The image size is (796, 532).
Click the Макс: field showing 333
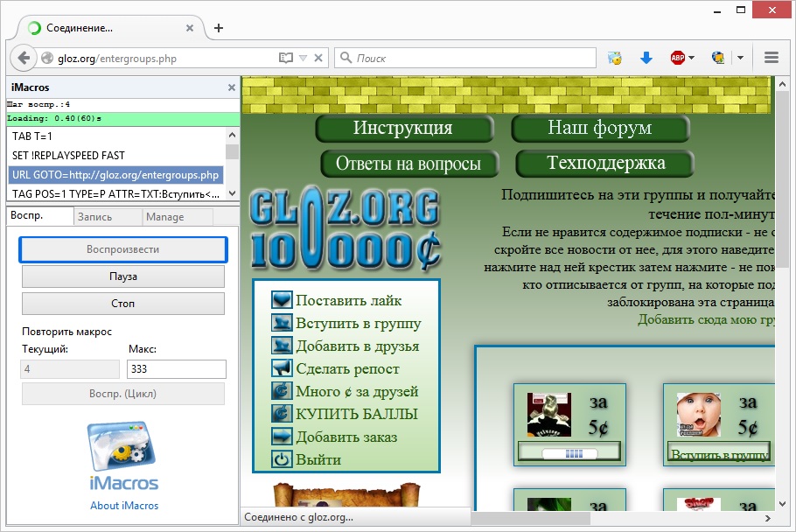(176, 369)
